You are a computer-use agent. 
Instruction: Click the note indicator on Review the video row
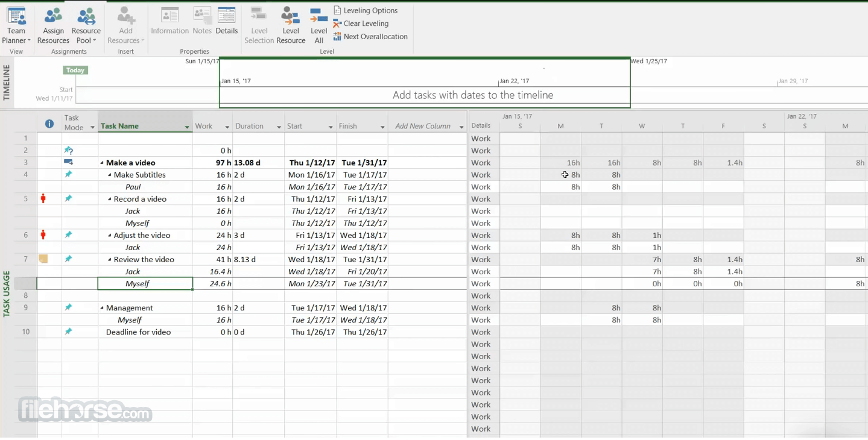pyautogui.click(x=43, y=259)
